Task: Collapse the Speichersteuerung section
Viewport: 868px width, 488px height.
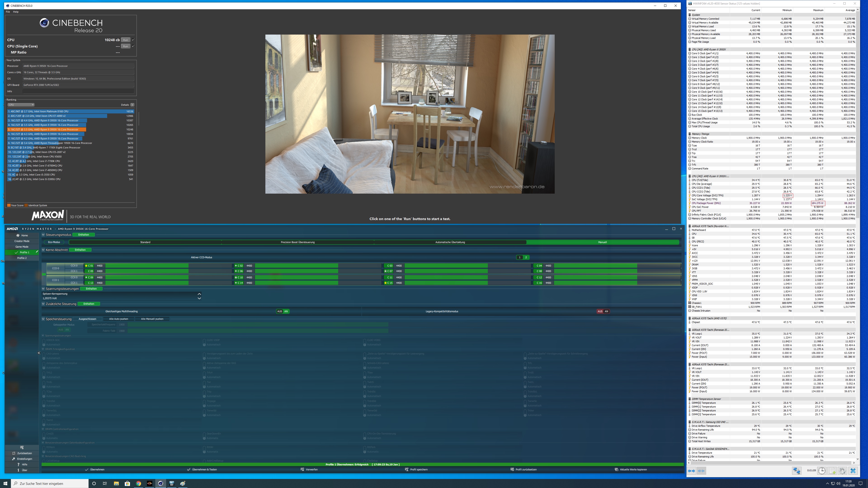Action: point(43,319)
